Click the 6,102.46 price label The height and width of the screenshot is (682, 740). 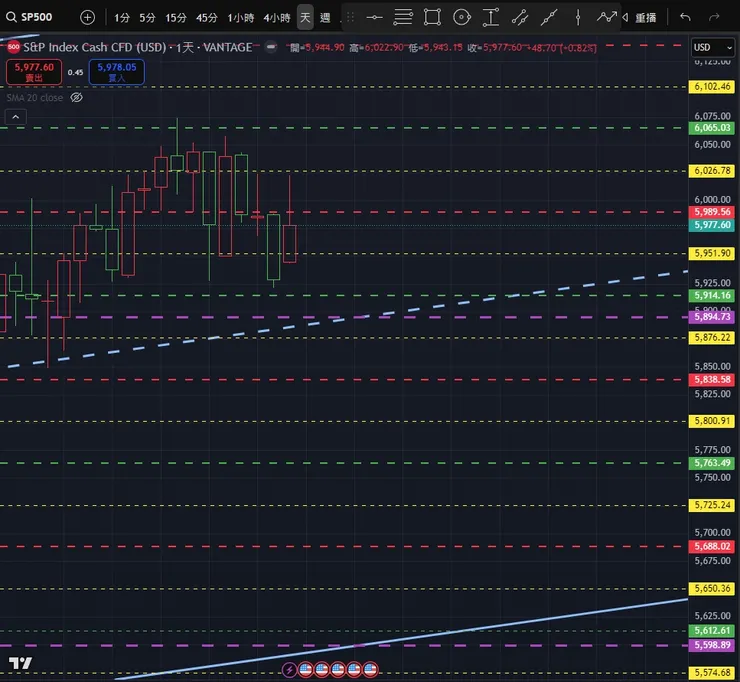(x=712, y=86)
